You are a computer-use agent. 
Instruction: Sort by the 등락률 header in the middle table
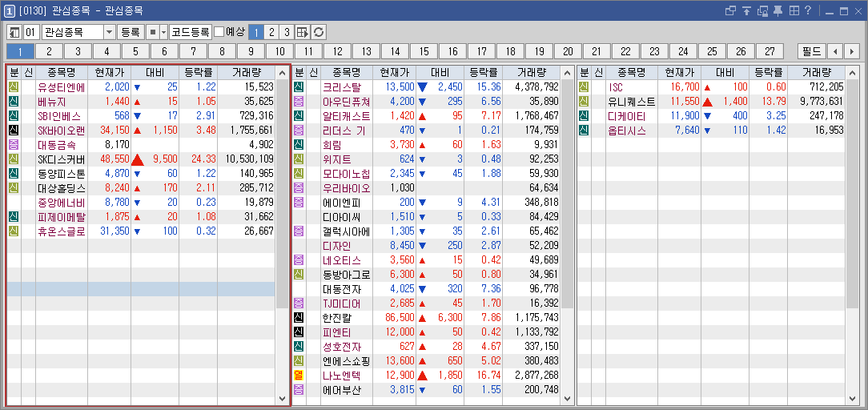click(x=484, y=73)
